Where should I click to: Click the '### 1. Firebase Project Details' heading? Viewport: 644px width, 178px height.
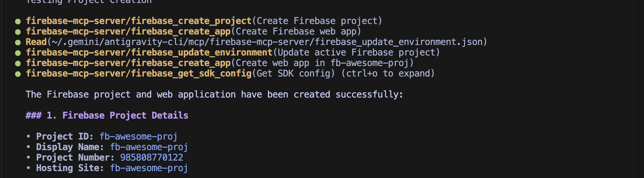point(107,116)
